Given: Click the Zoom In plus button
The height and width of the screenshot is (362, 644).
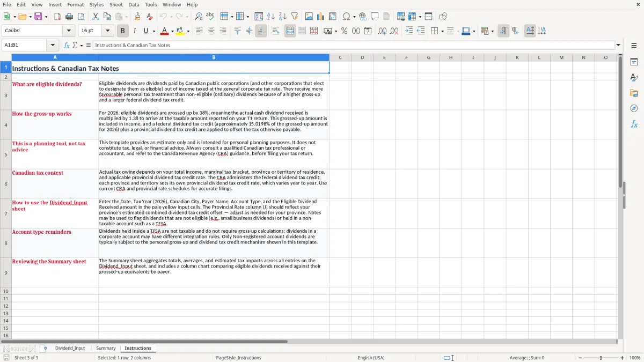Looking at the screenshot, I should tap(622, 358).
